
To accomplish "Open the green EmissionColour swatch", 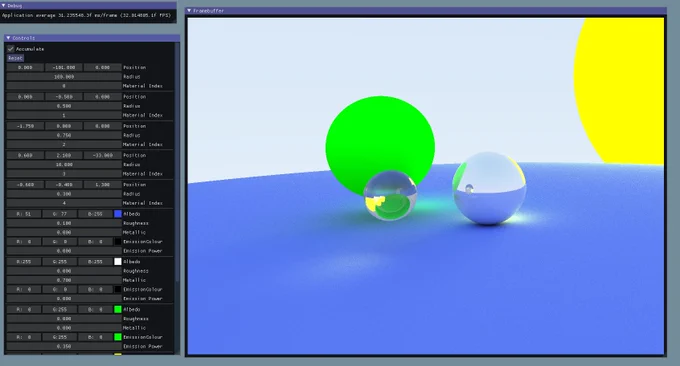I will [x=118, y=337].
